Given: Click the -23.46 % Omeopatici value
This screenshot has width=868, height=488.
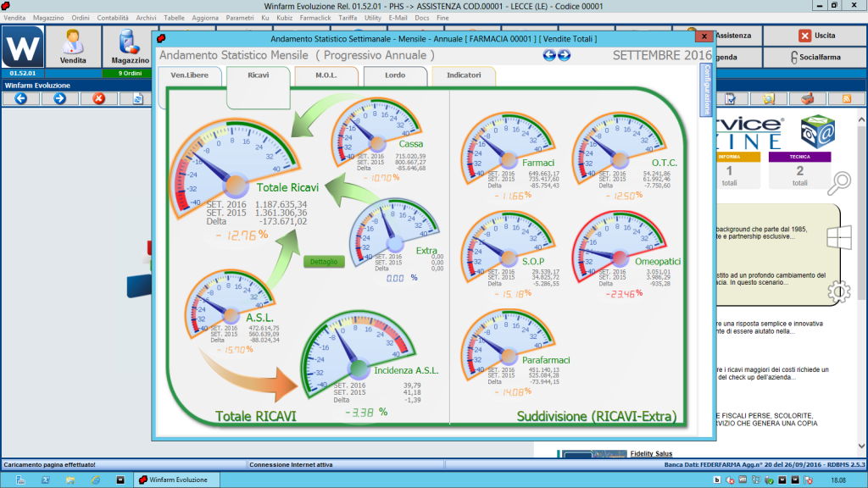Looking at the screenshot, I should click(x=623, y=294).
